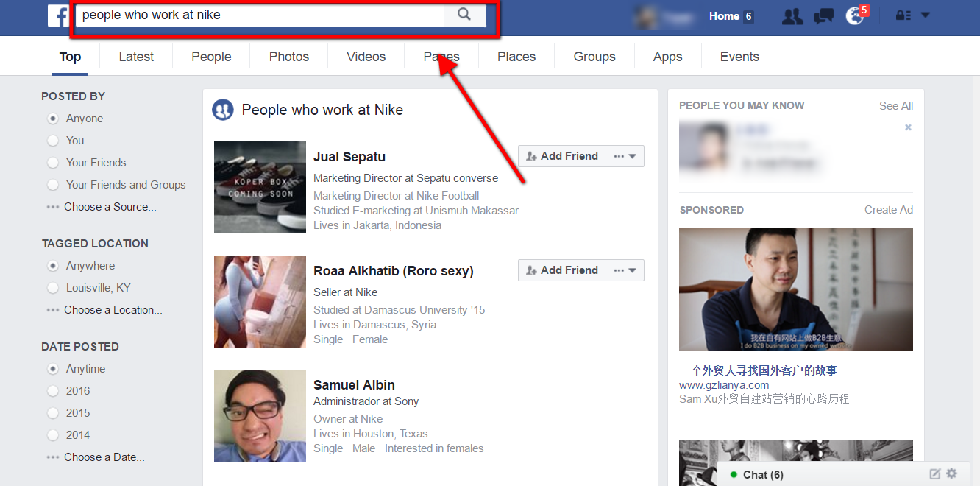This screenshot has height=486, width=980.
Task: Open Samuel Albin's profile picture
Action: [260, 415]
